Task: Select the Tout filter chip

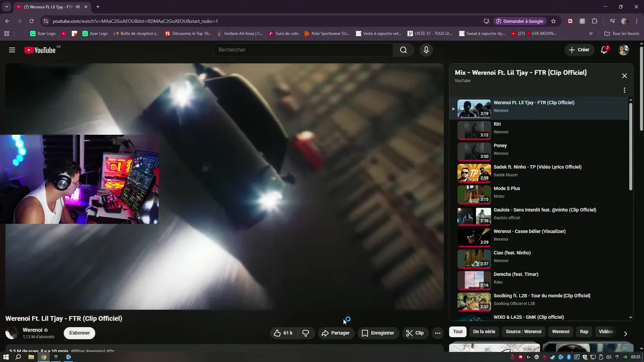Action: point(458,332)
